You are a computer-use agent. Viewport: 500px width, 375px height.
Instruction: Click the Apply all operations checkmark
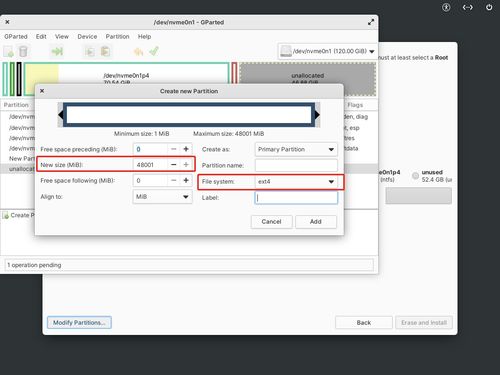coord(154,51)
